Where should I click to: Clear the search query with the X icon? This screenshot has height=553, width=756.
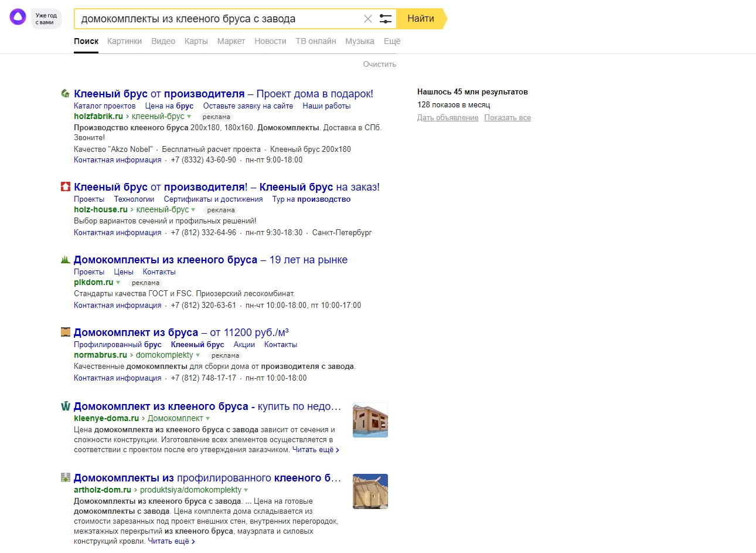pyautogui.click(x=368, y=19)
